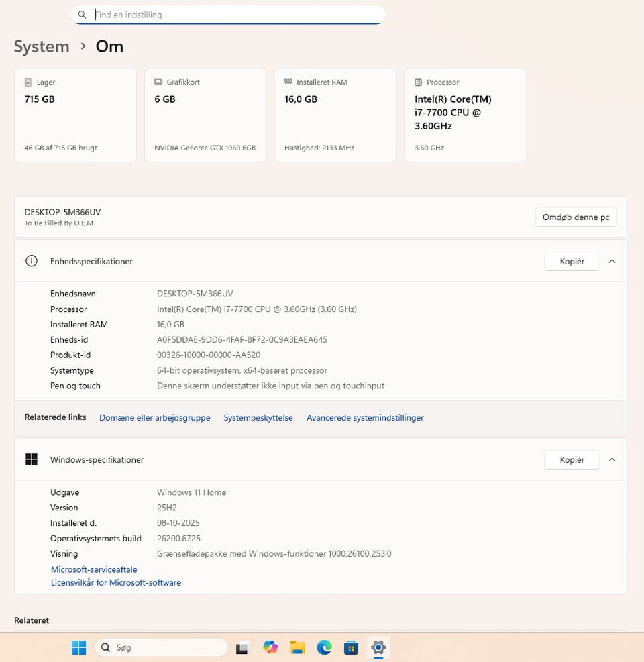Launch Copilot from the taskbar

click(270, 647)
